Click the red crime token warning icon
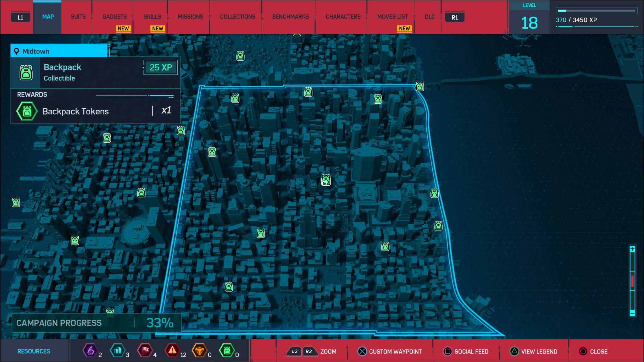Image resolution: width=644 pixels, height=362 pixels. (172, 350)
